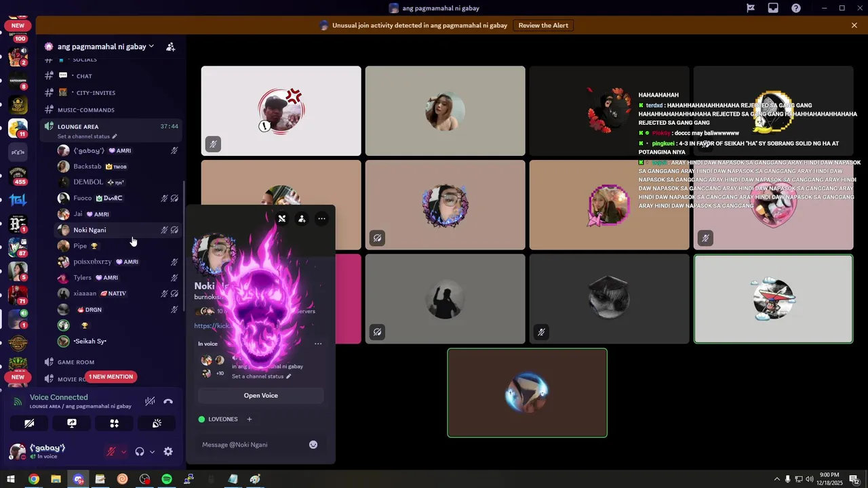The image size is (868, 488).
Task: Open the notification center with 12 badge
Action: 854,479
